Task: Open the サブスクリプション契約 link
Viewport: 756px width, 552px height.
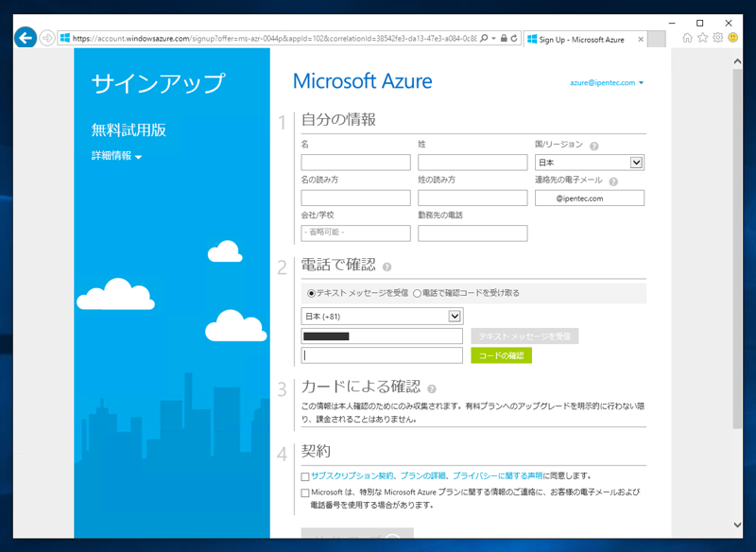Action: coord(352,475)
